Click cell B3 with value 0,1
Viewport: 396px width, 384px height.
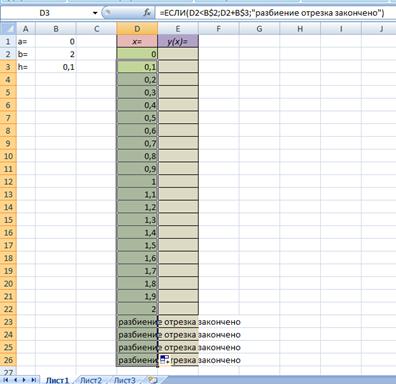pyautogui.click(x=56, y=67)
